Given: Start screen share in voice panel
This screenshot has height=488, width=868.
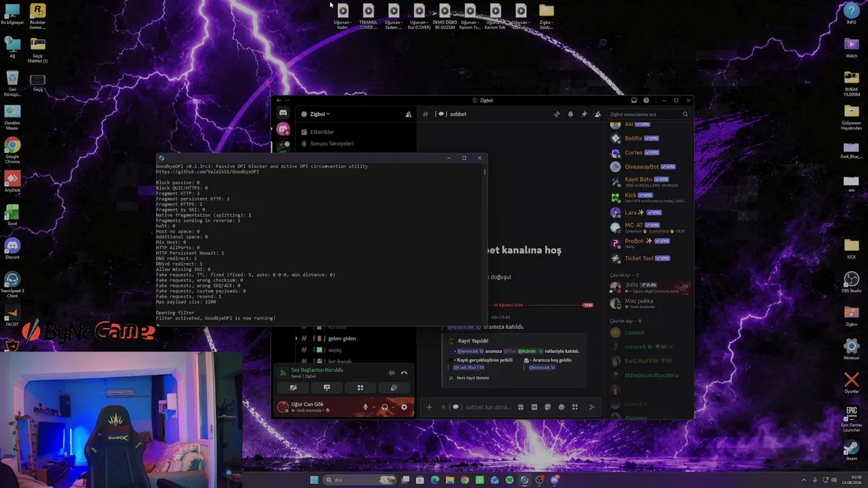Looking at the screenshot, I should (327, 388).
